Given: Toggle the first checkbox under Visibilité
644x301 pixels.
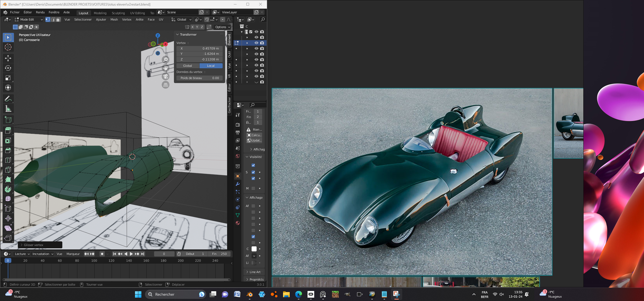Looking at the screenshot, I should click(253, 165).
